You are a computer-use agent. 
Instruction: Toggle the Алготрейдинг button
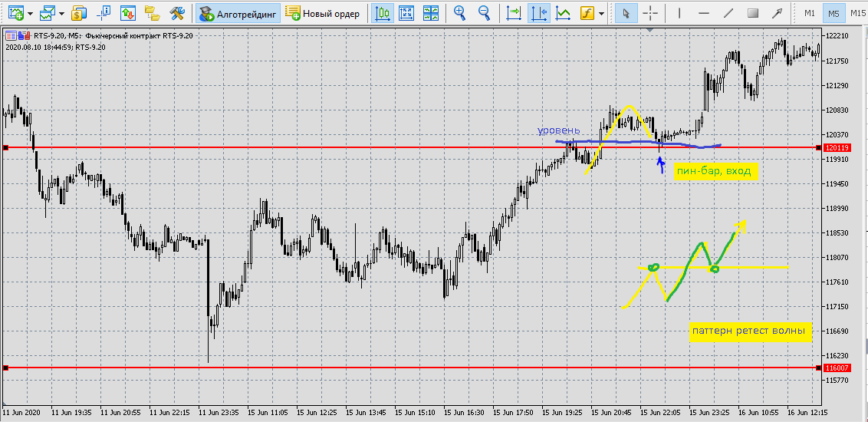coord(238,13)
